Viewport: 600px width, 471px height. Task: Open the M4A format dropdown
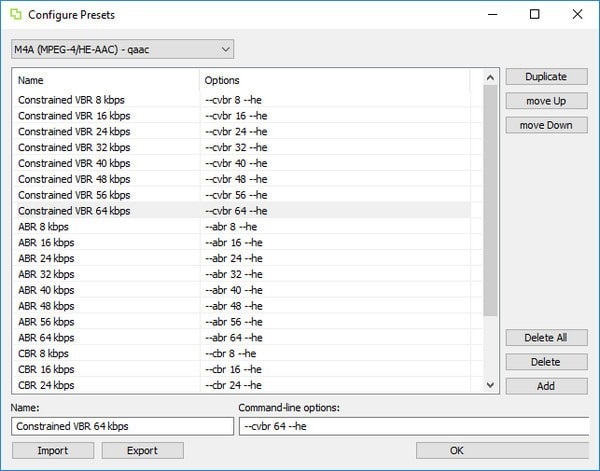tap(122, 49)
